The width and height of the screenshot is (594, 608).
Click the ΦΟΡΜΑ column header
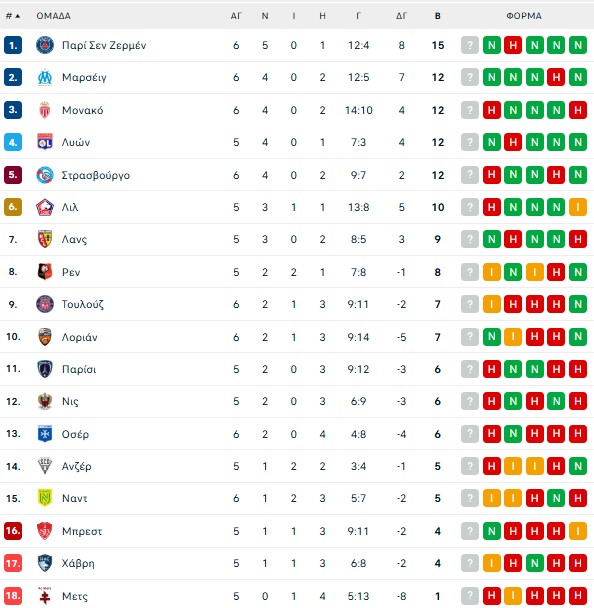click(524, 16)
